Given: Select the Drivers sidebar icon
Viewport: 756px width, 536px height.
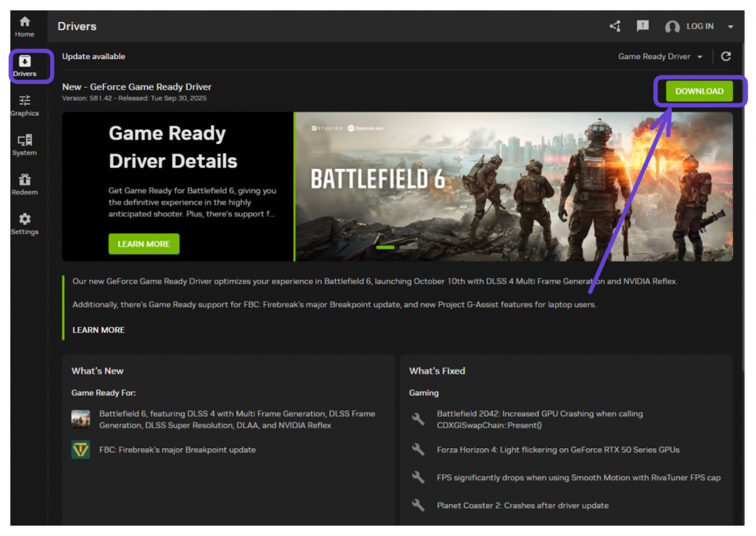Looking at the screenshot, I should click(24, 66).
